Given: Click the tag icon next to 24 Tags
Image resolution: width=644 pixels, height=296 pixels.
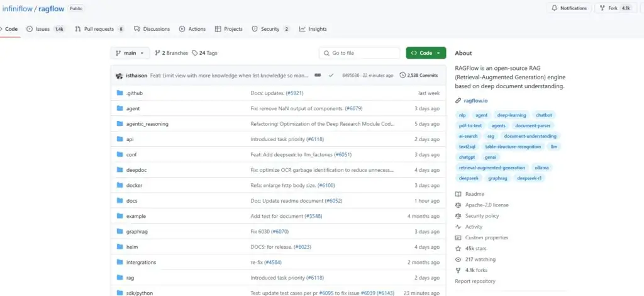Looking at the screenshot, I should pyautogui.click(x=195, y=53).
